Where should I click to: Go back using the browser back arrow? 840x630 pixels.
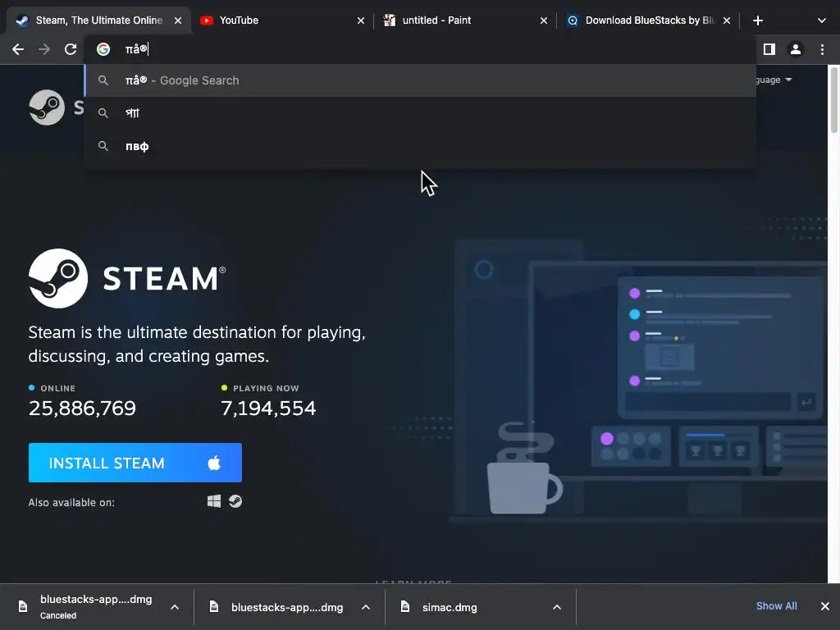pyautogui.click(x=18, y=49)
